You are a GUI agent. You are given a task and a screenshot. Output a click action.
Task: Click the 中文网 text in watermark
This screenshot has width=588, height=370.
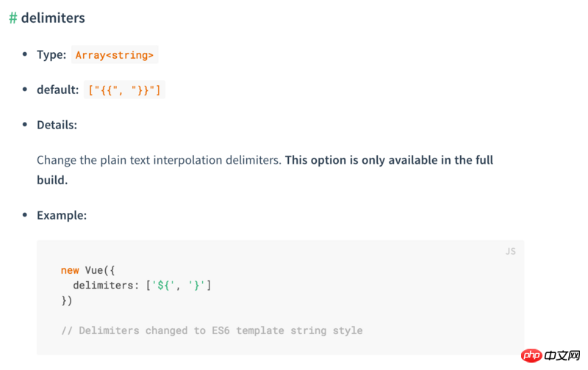pos(562,355)
